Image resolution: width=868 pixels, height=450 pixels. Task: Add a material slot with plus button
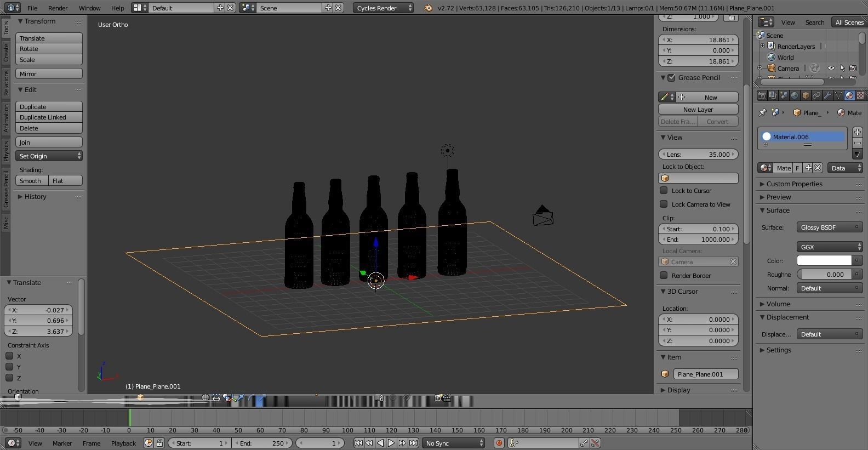[x=858, y=132]
